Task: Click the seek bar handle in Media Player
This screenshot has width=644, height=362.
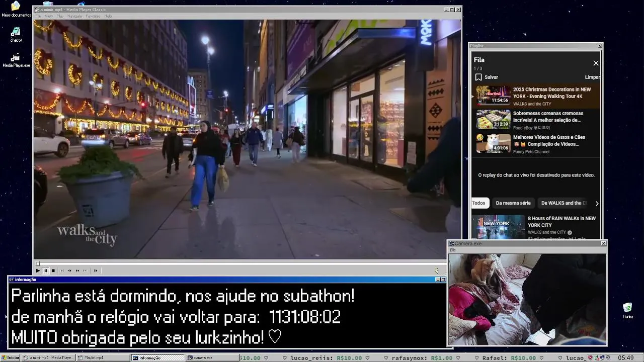Action: click(37, 263)
